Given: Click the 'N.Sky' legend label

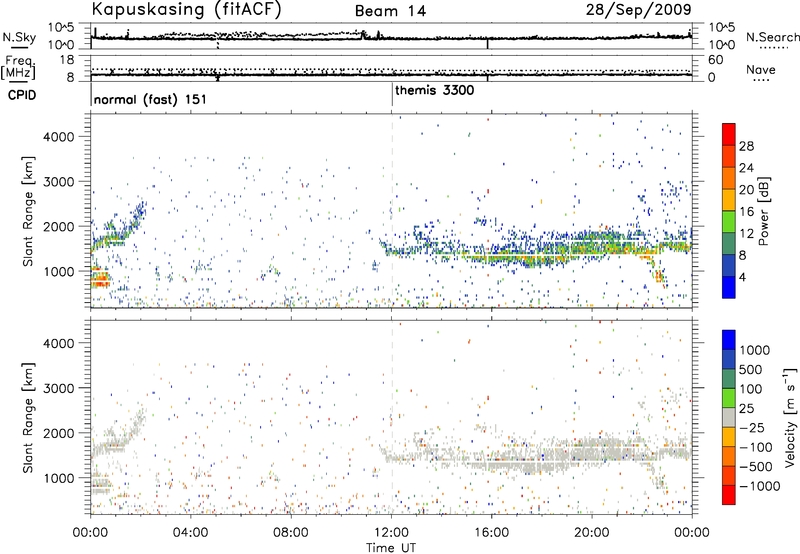Looking at the screenshot, I should pyautogui.click(x=19, y=37).
